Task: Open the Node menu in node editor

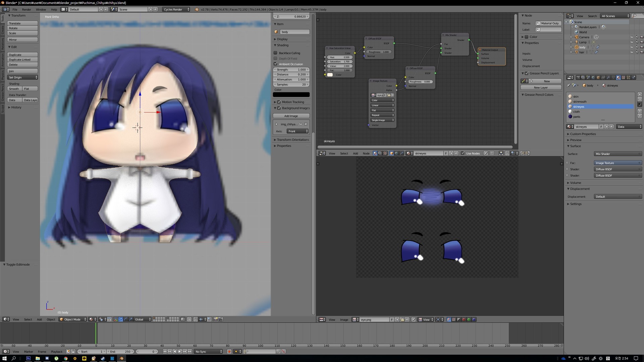Action: click(x=366, y=153)
